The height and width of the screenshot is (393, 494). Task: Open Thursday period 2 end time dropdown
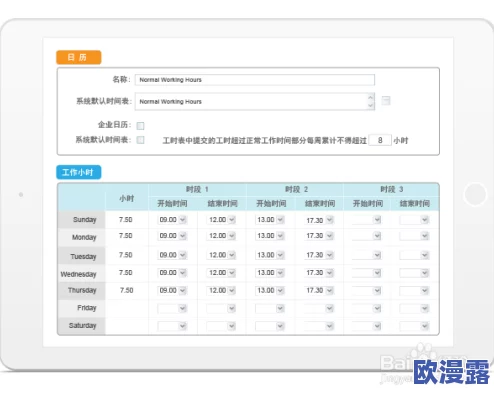(x=319, y=290)
